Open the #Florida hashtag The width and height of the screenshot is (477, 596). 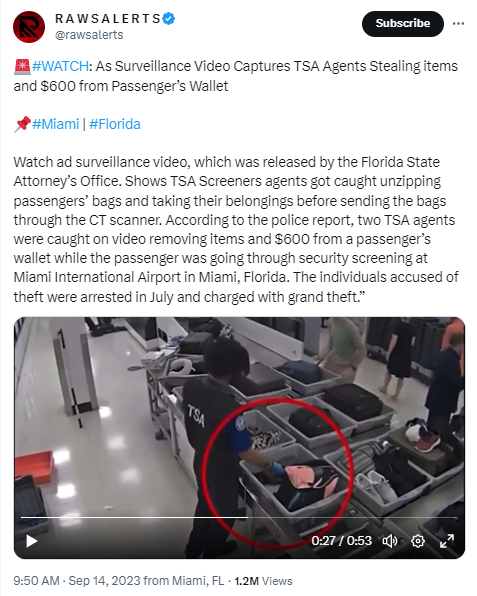(x=115, y=124)
